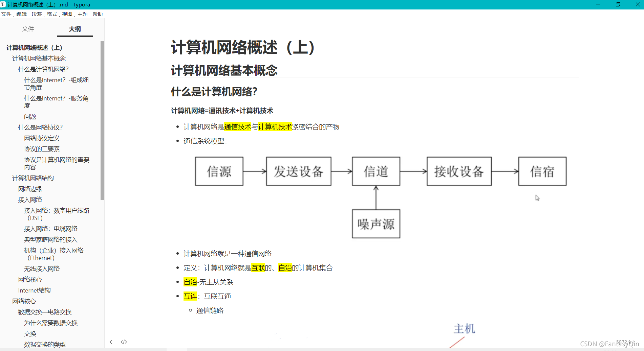Click bullet 计算机网络就是一种通信网络

228,254
